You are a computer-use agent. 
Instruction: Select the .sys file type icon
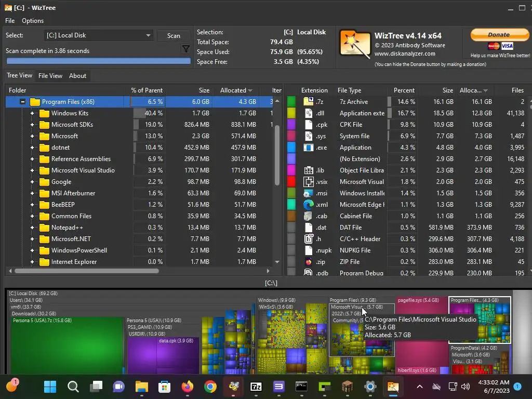pyautogui.click(x=309, y=136)
